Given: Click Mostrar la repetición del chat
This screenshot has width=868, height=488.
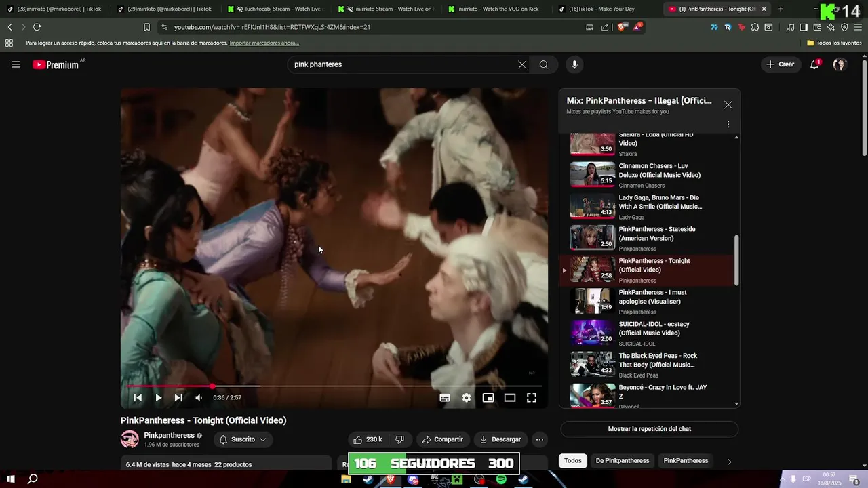Looking at the screenshot, I should (649, 429).
